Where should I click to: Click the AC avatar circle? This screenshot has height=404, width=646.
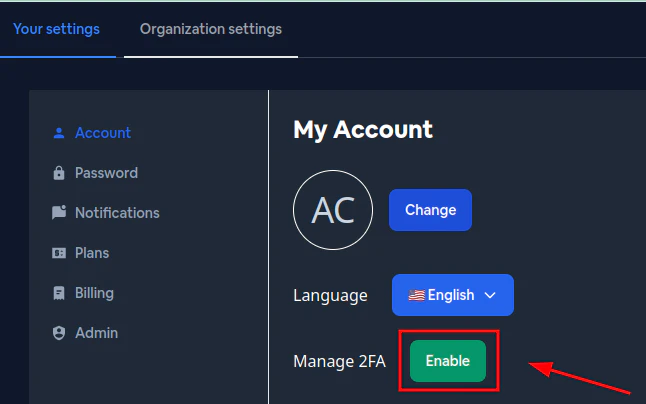(x=333, y=210)
